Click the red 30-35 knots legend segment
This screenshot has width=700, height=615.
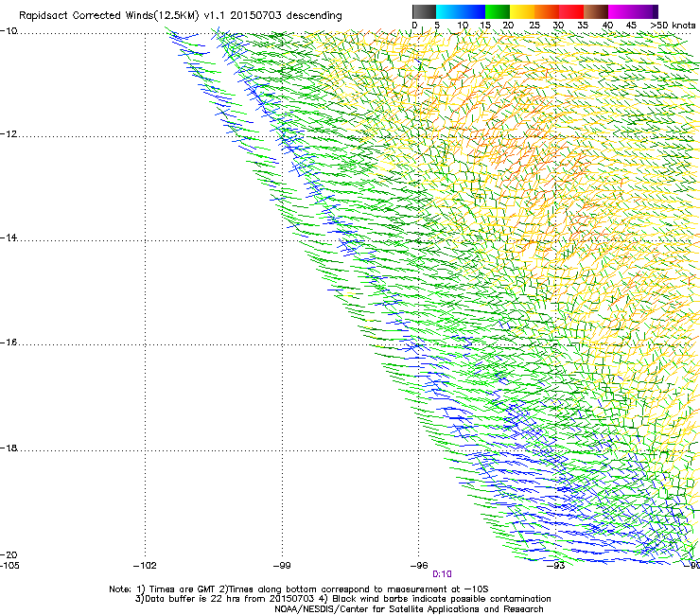(x=571, y=11)
